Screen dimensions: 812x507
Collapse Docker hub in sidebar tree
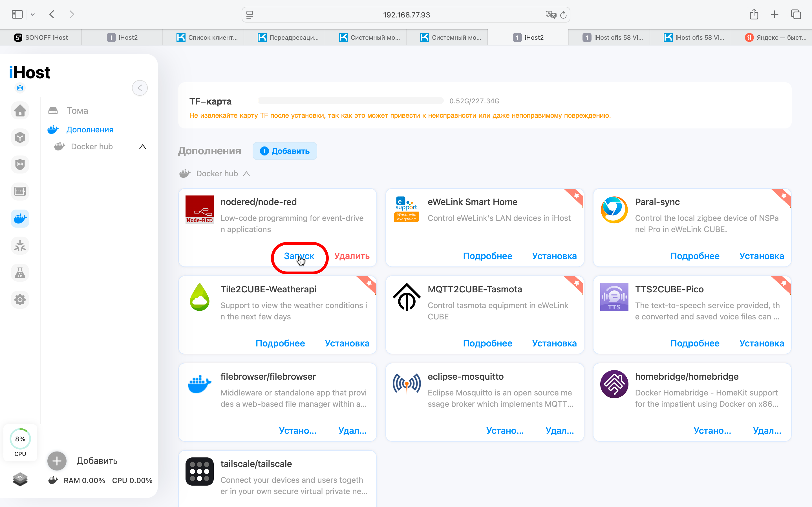pos(143,146)
